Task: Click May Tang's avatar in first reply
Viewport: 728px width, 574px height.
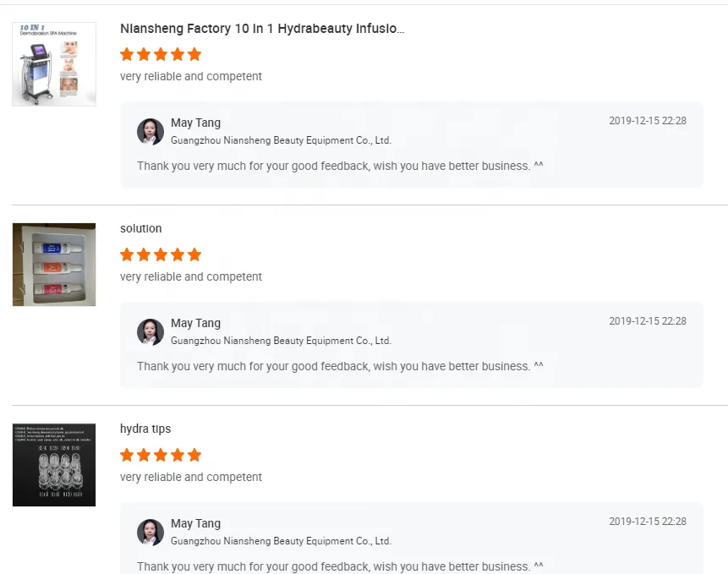Action: click(x=151, y=132)
